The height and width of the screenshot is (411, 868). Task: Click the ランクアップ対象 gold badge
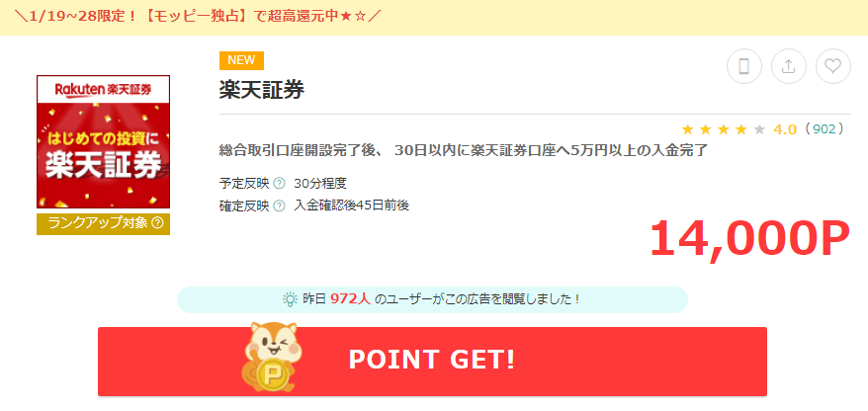click(103, 223)
